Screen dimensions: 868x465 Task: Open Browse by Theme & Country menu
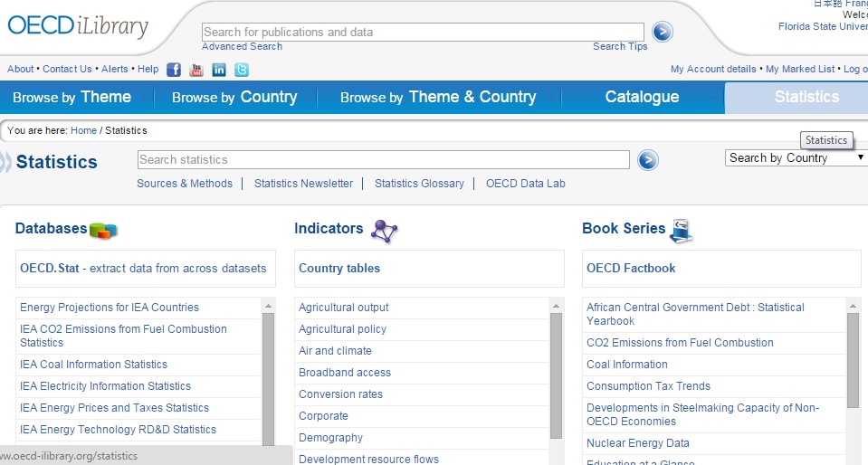[x=438, y=97]
